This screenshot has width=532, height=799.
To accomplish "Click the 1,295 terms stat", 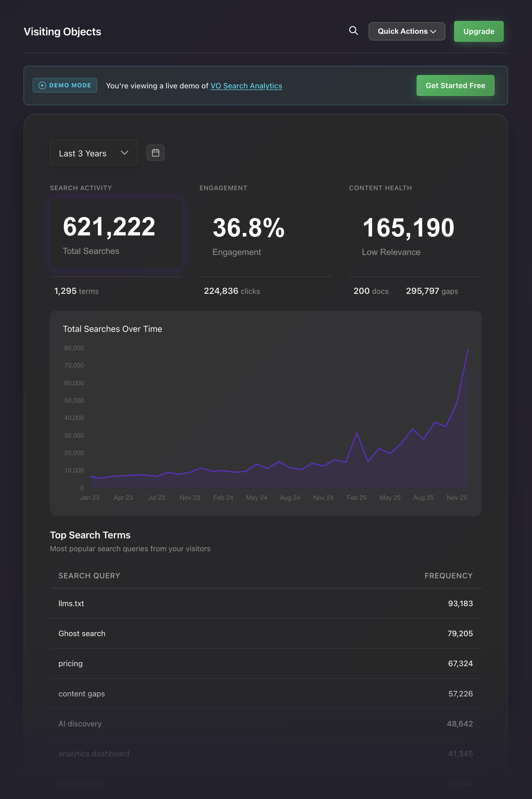I will tap(76, 291).
